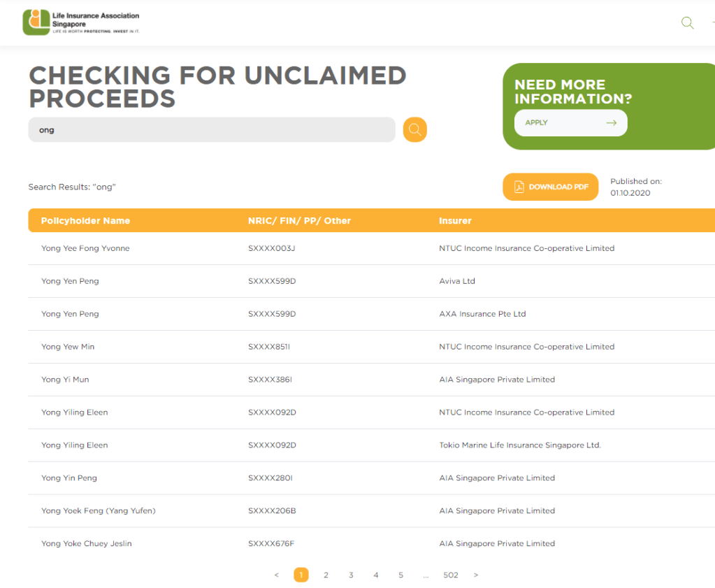Jump to last results page 502
The height and width of the screenshot is (588, 715).
tap(451, 575)
